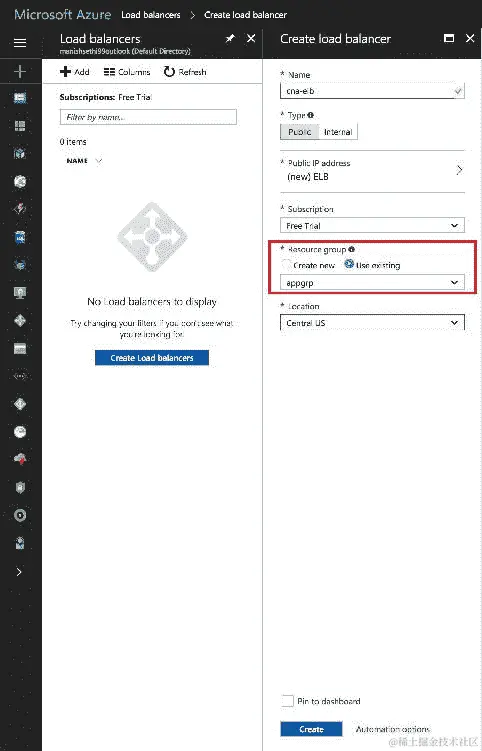This screenshot has width=482, height=751.
Task: Click the load balancer Name field
Action: coord(372,91)
